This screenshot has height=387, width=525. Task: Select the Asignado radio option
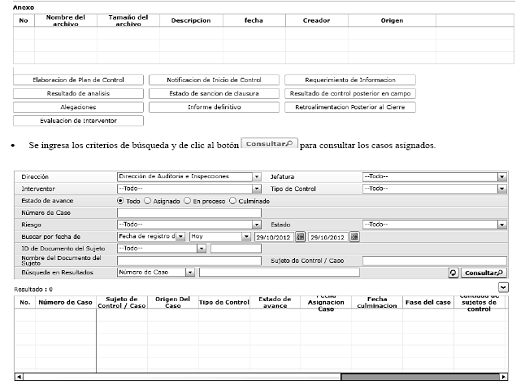click(147, 201)
